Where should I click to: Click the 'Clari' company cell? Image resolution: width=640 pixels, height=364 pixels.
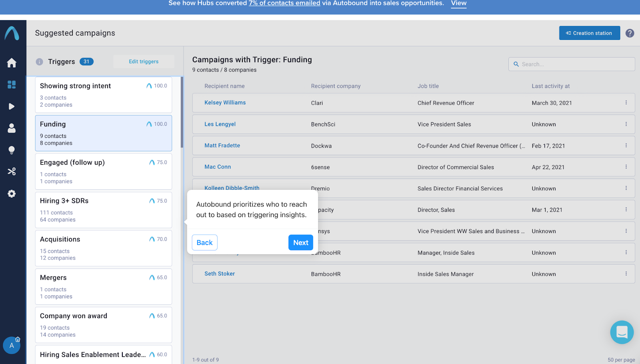(317, 103)
